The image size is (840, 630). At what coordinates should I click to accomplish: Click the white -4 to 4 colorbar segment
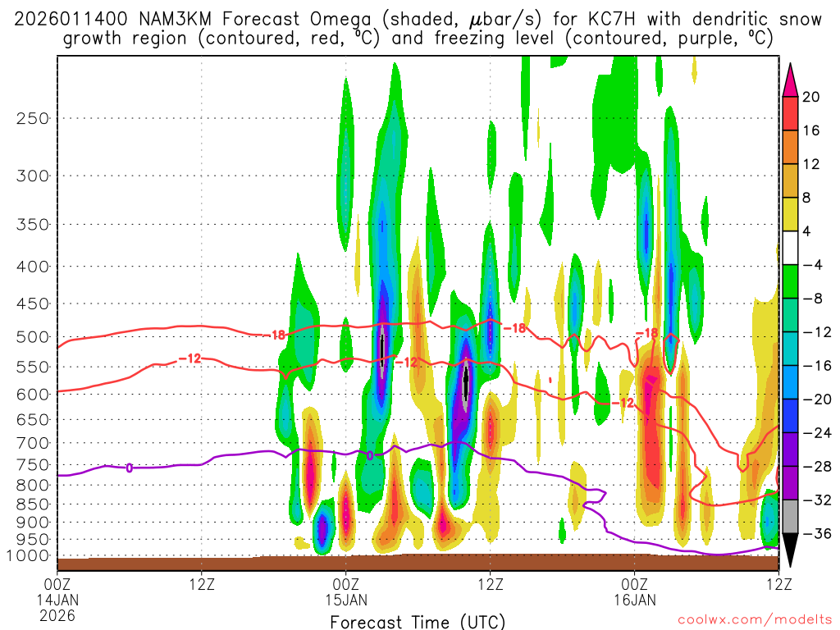(x=790, y=248)
